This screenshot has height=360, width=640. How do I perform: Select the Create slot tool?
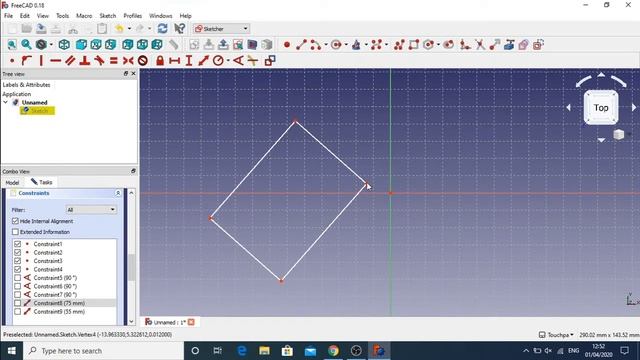(449, 44)
